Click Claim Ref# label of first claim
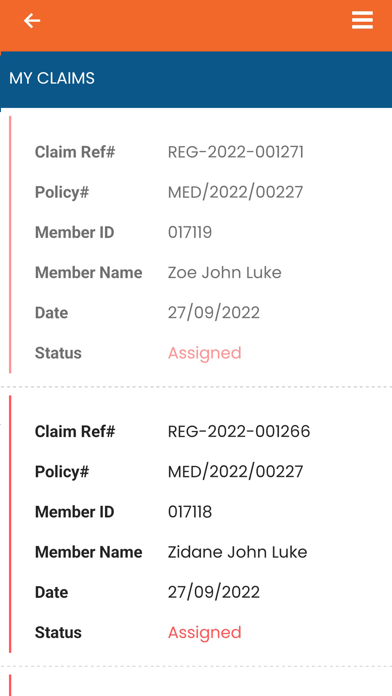 75,152
